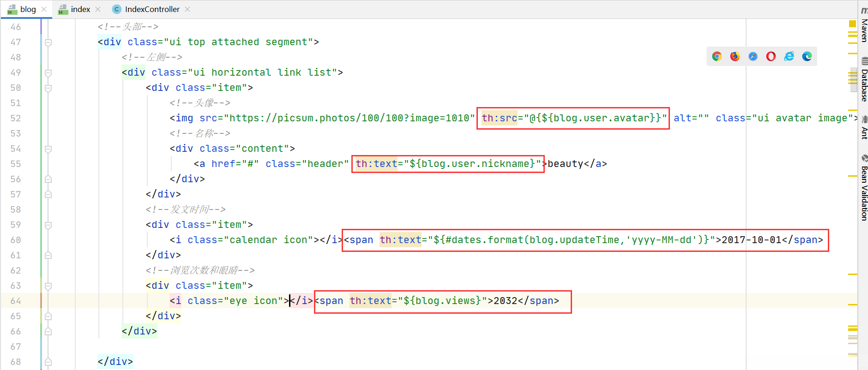Click the "eye icon" class value
This screenshot has height=370, width=868.
254,301
